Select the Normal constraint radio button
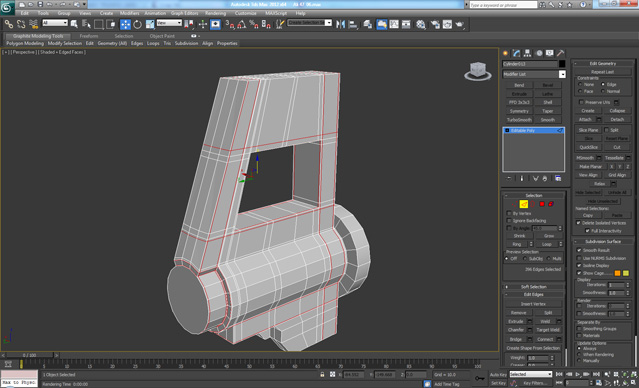The height and width of the screenshot is (388, 639). [x=603, y=91]
